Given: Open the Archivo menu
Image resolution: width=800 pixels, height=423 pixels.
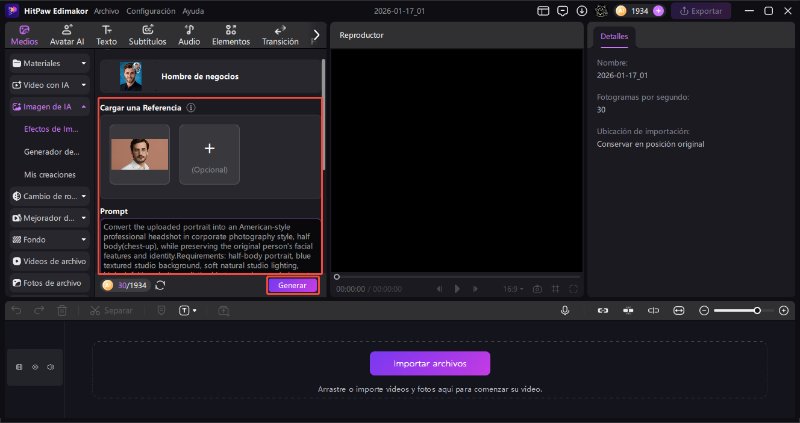Looking at the screenshot, I should tap(106, 11).
